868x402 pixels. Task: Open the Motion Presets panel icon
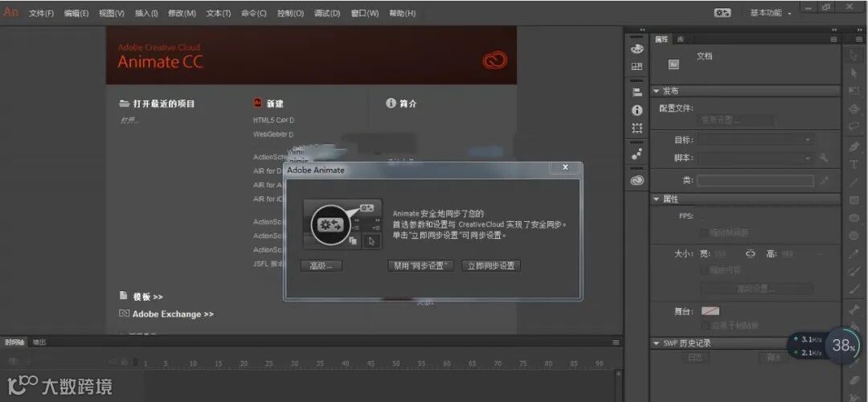[637, 154]
